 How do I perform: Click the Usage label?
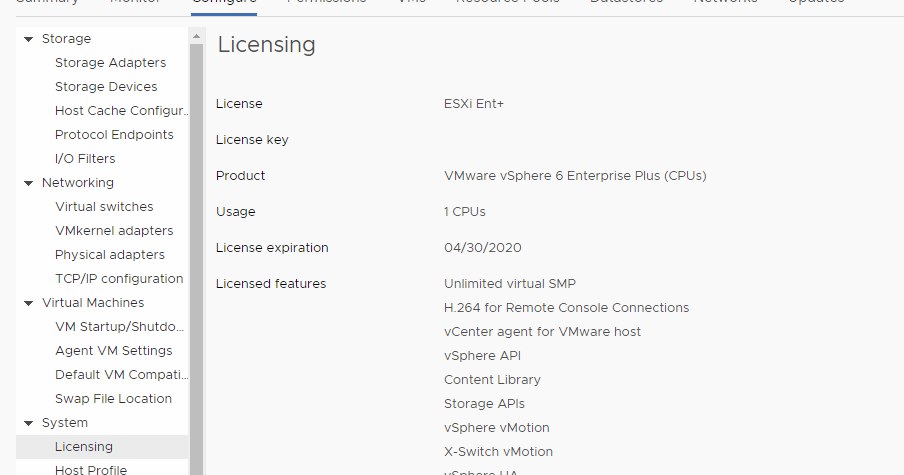pos(235,212)
